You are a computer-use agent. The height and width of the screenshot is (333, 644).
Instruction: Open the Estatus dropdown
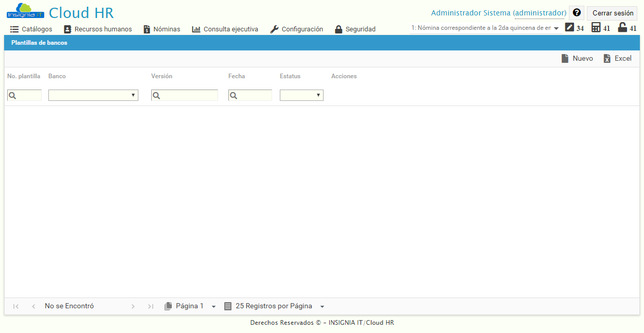pos(318,95)
